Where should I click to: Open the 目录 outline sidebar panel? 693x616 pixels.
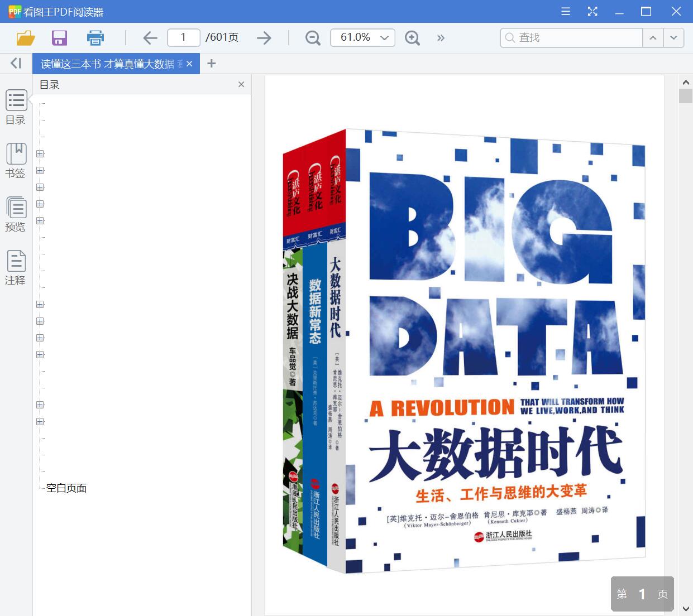click(16, 107)
